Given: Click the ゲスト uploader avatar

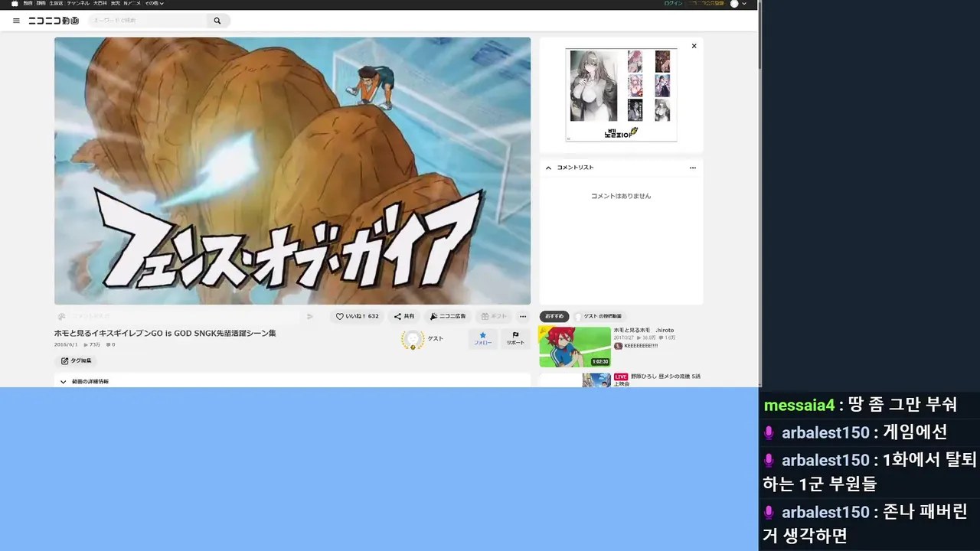Looking at the screenshot, I should point(413,340).
